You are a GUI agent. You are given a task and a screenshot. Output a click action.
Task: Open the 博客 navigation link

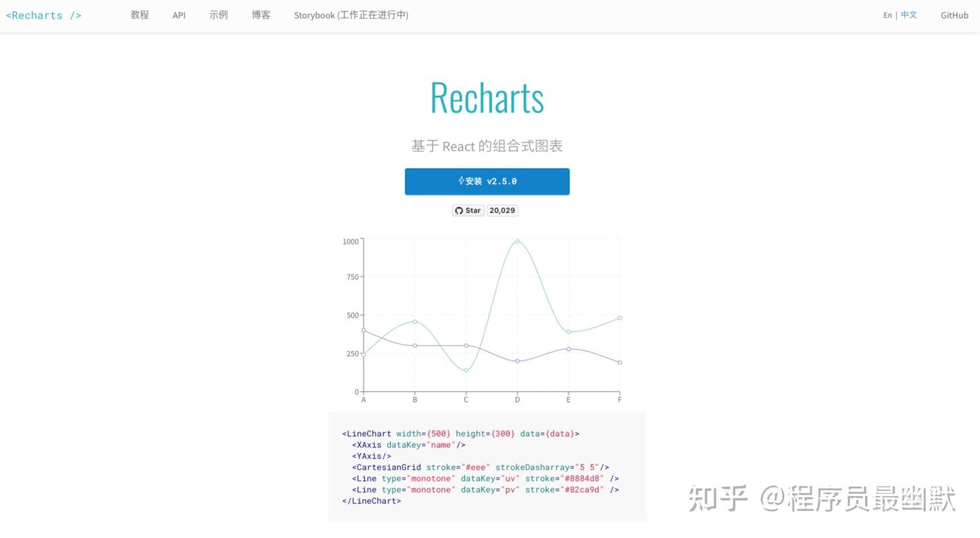pos(261,15)
